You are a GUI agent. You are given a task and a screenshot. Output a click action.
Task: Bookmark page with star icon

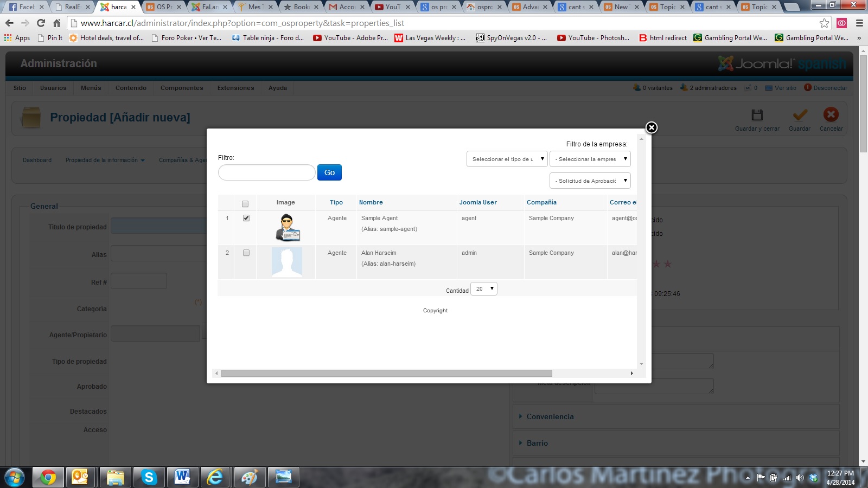(x=824, y=23)
